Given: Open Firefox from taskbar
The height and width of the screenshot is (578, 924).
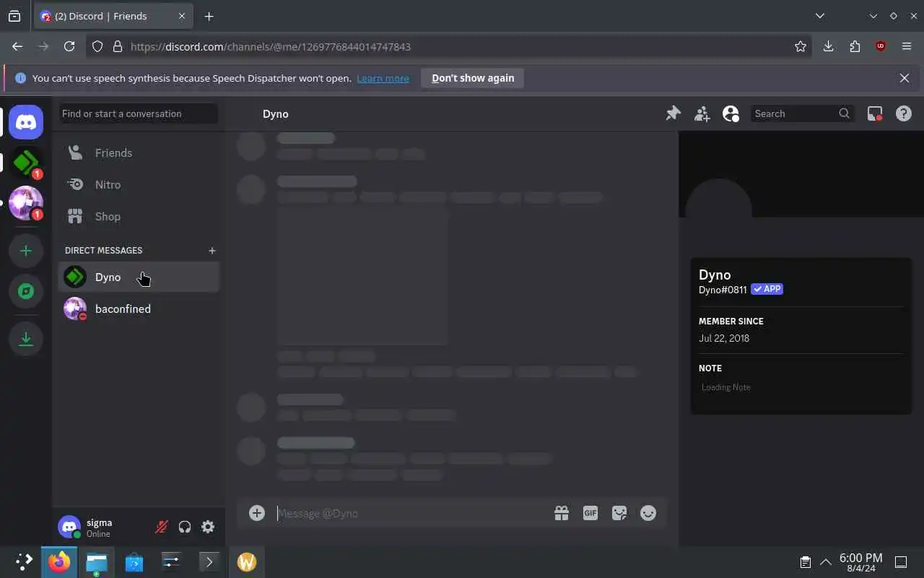Looking at the screenshot, I should 59,561.
